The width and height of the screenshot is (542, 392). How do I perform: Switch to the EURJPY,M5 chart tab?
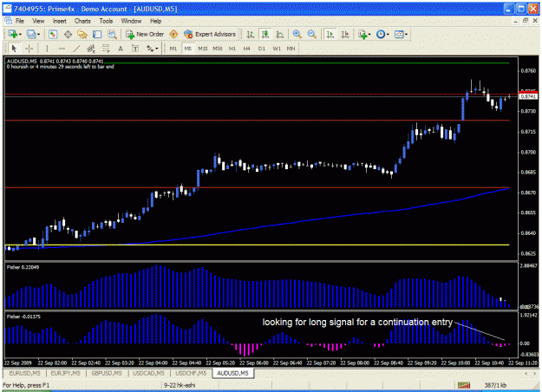(65, 373)
